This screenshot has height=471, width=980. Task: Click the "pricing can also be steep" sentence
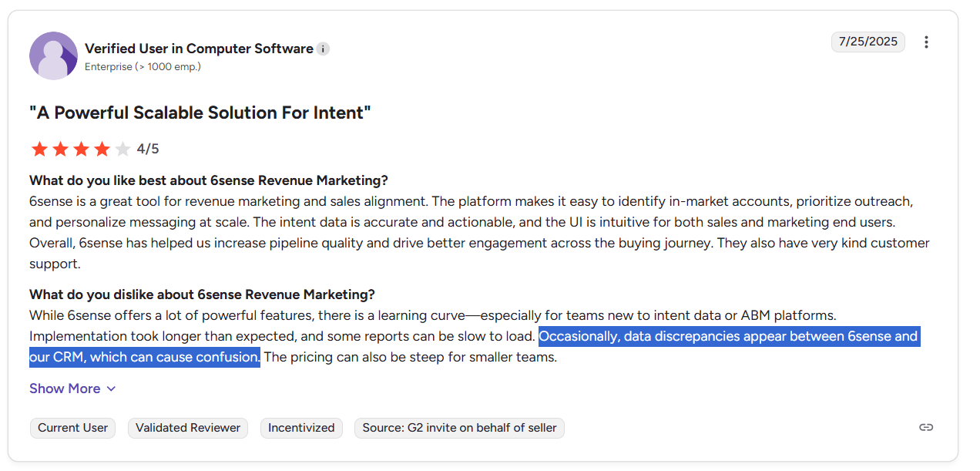pos(411,358)
